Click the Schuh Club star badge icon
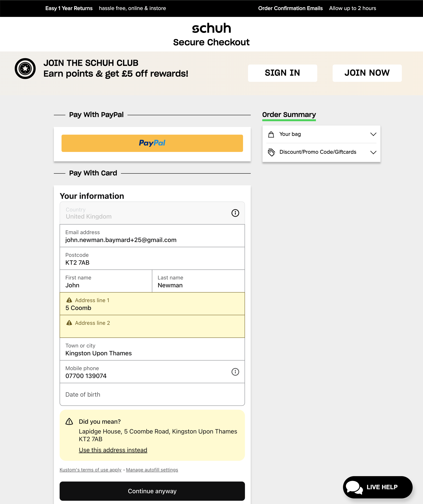Screen dimensions: 423x504 [x=25, y=69]
